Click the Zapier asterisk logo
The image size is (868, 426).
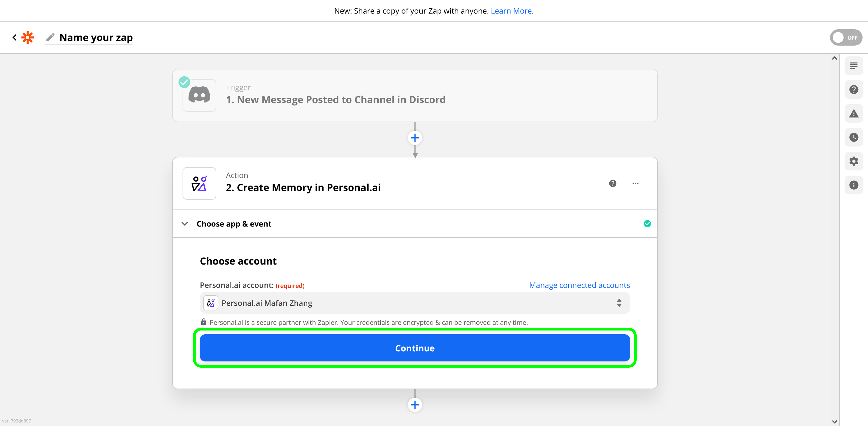coord(28,37)
